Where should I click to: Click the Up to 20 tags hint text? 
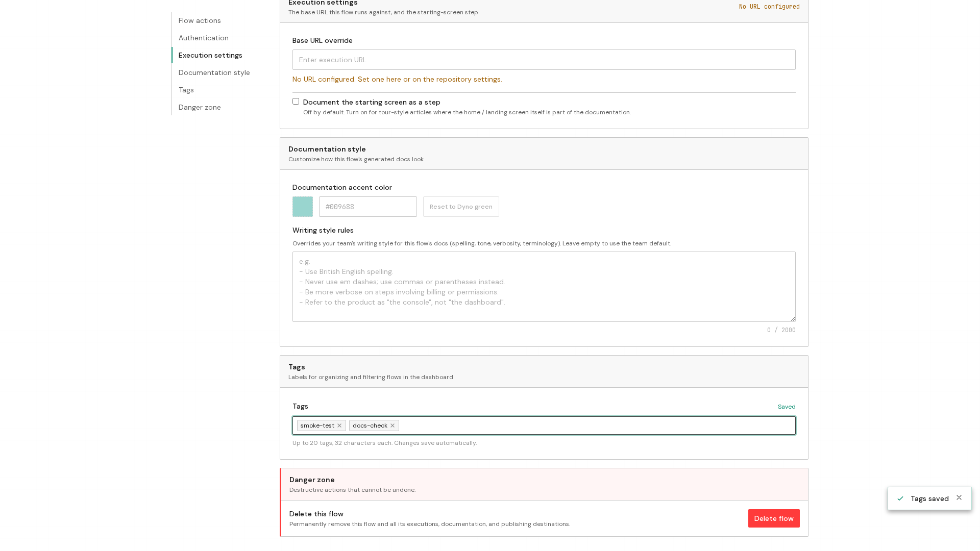(384, 443)
